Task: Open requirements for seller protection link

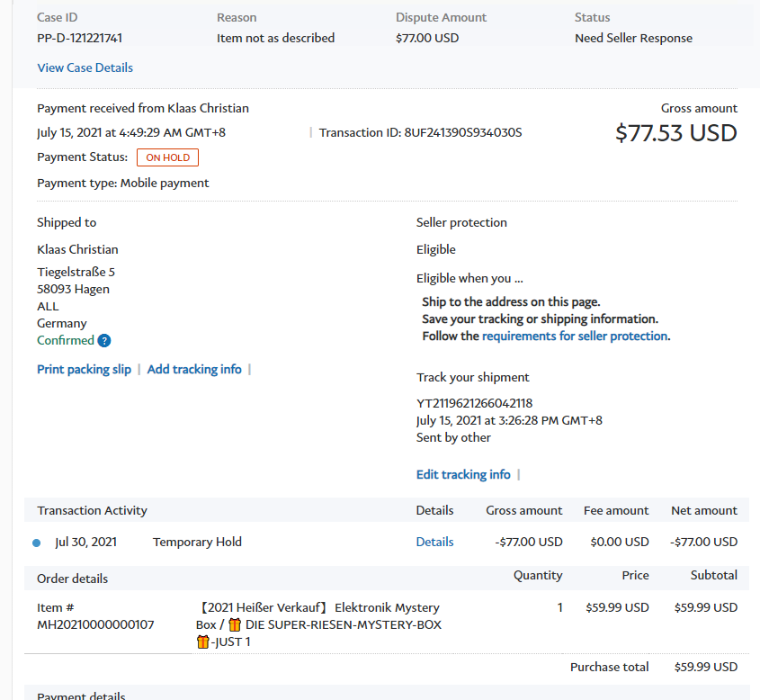Action: [575, 336]
